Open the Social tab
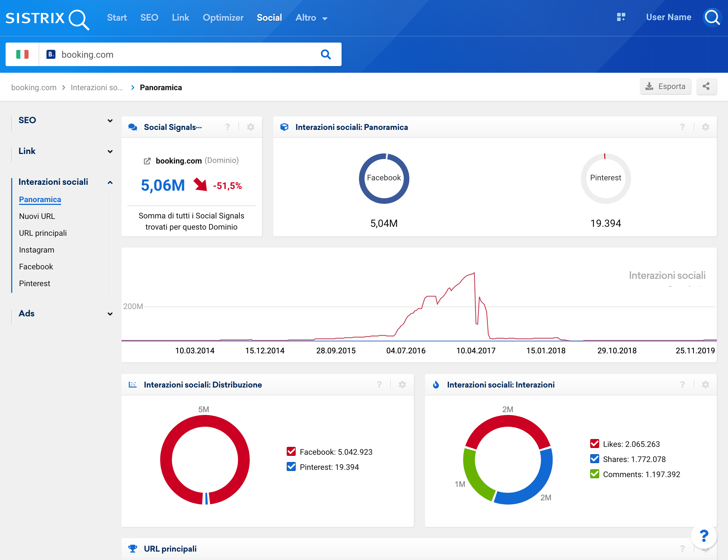 (x=269, y=18)
